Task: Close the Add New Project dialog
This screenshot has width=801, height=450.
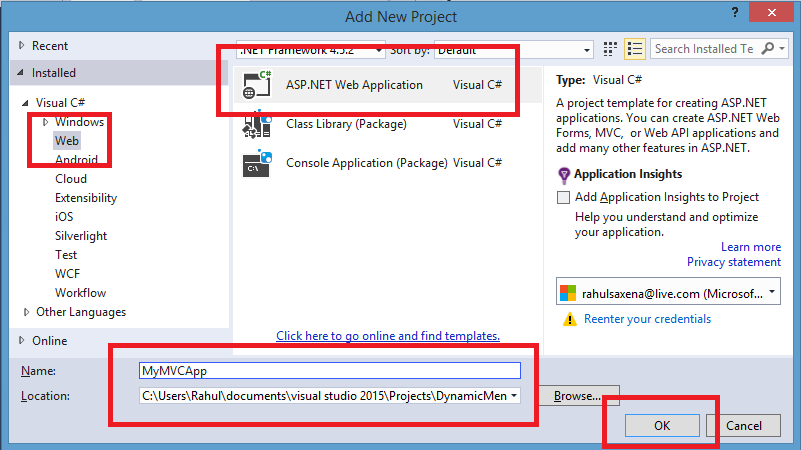Action: (771, 12)
